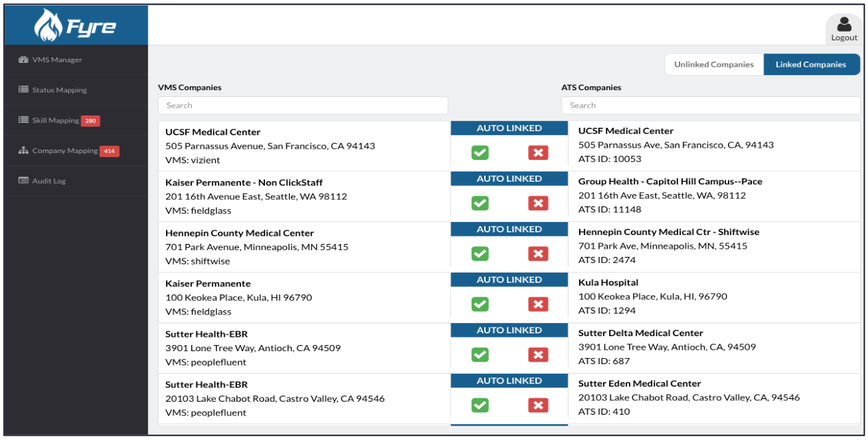
Task: Select the Linked Companies tab
Action: (812, 64)
